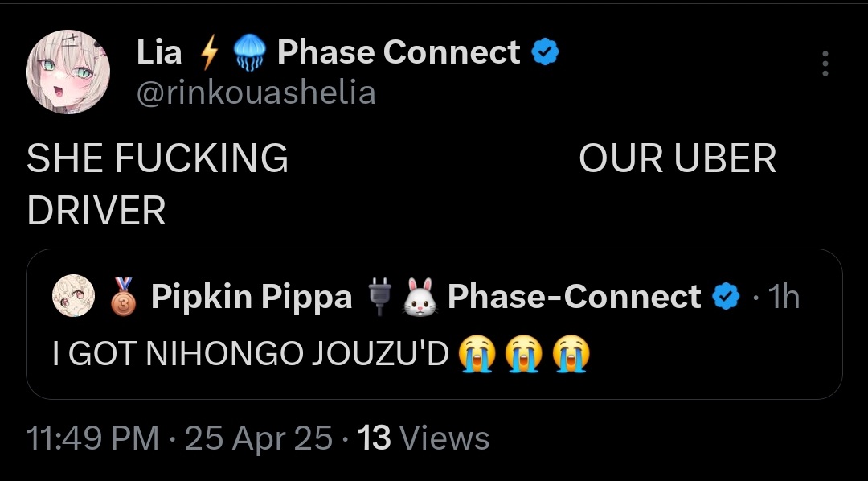Image resolution: width=868 pixels, height=481 pixels.
Task: Click the Pipkin Pippa name in quoted tweet
Action: tap(252, 298)
